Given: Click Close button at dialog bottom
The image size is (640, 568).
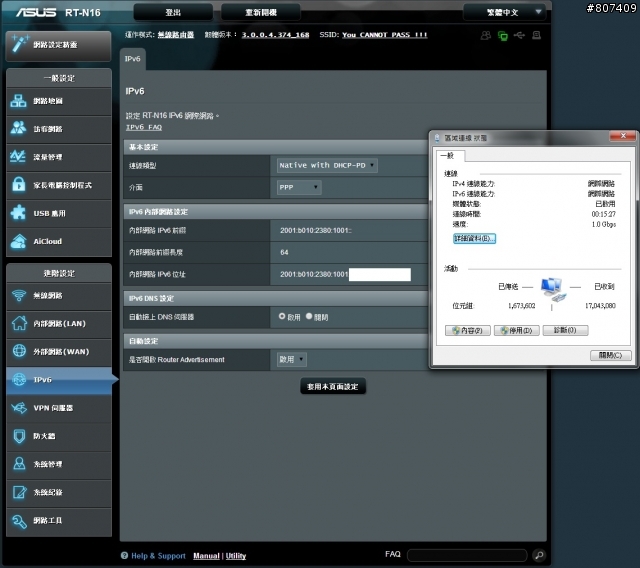Looking at the screenshot, I should (x=610, y=355).
